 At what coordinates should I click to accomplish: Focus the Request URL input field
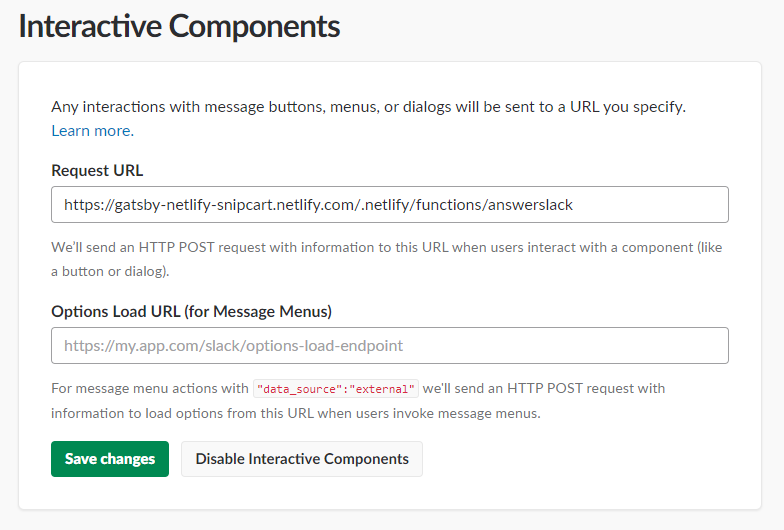[x=390, y=204]
